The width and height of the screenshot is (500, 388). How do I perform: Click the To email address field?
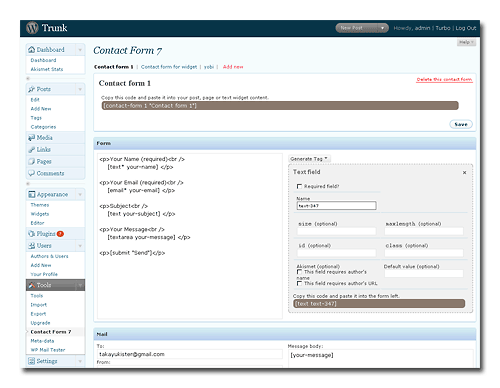coord(190,354)
